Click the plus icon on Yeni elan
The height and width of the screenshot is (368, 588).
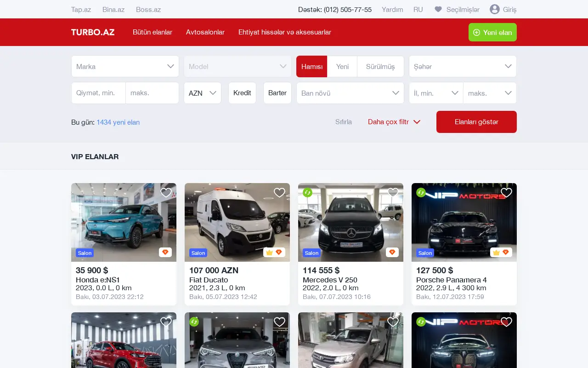(x=476, y=32)
